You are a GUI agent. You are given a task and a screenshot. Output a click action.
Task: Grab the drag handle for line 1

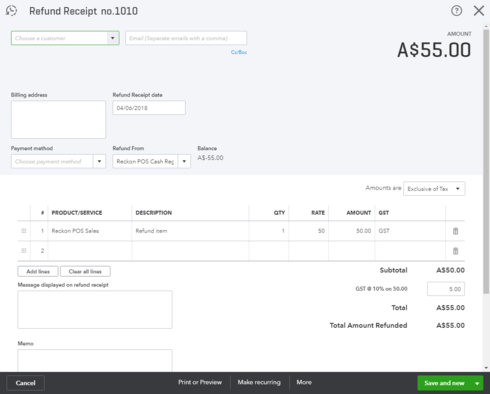click(24, 231)
